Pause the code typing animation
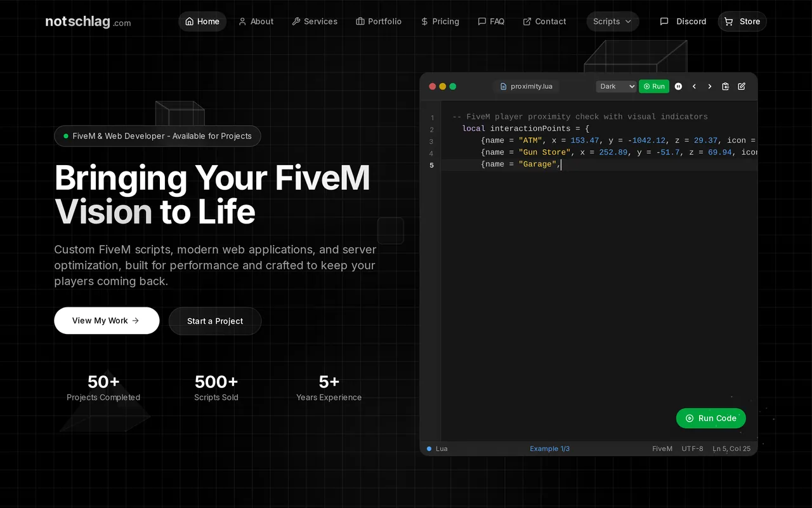 click(x=678, y=86)
